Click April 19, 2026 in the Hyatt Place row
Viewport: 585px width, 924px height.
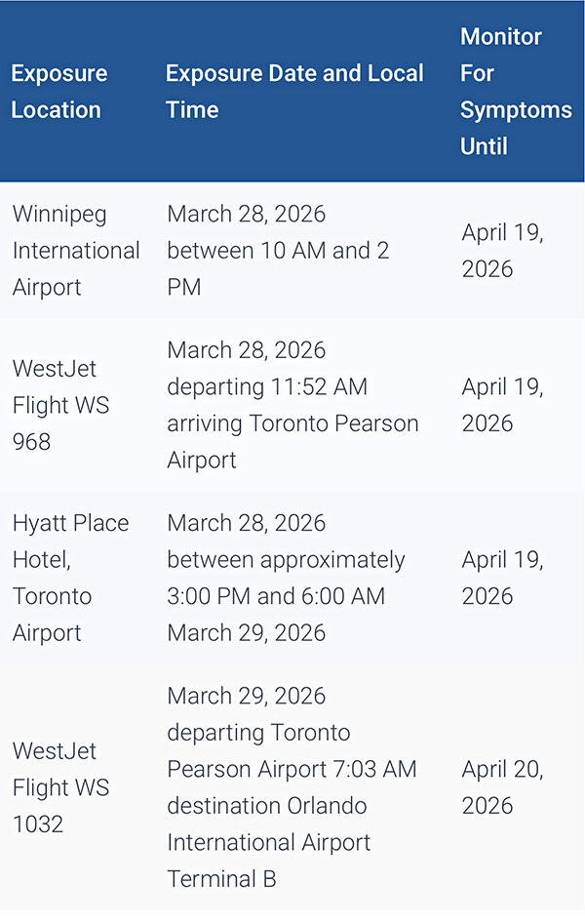[x=502, y=578]
